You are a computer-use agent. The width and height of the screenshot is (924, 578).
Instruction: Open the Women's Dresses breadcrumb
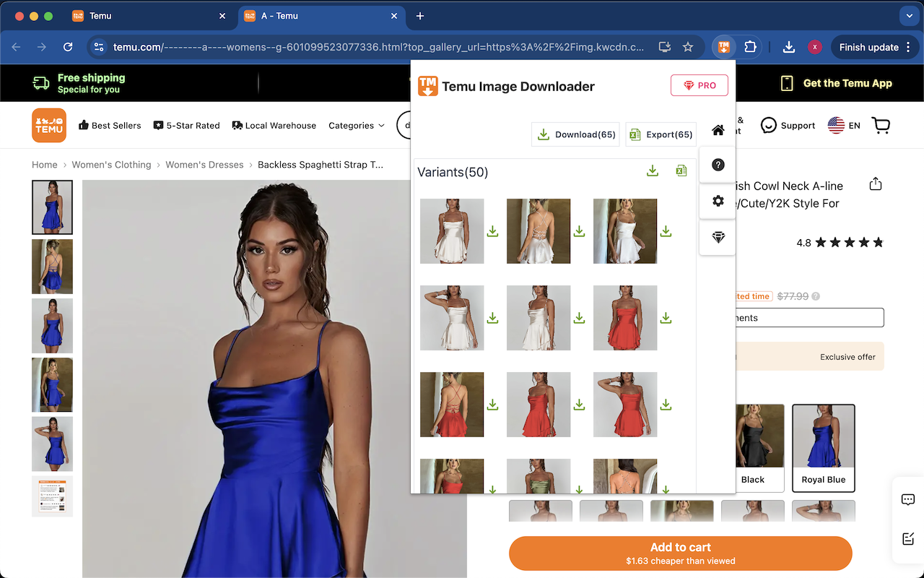click(x=204, y=165)
